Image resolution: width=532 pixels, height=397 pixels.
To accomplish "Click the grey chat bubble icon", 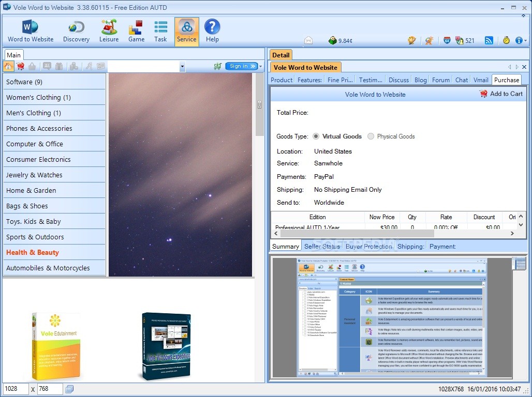I will (x=47, y=66).
